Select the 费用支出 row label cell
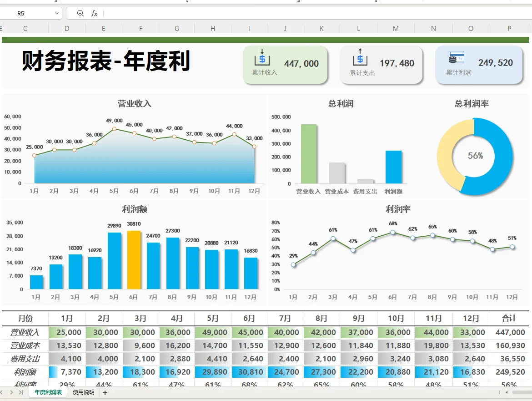This screenshot has width=532, height=401. point(25,359)
